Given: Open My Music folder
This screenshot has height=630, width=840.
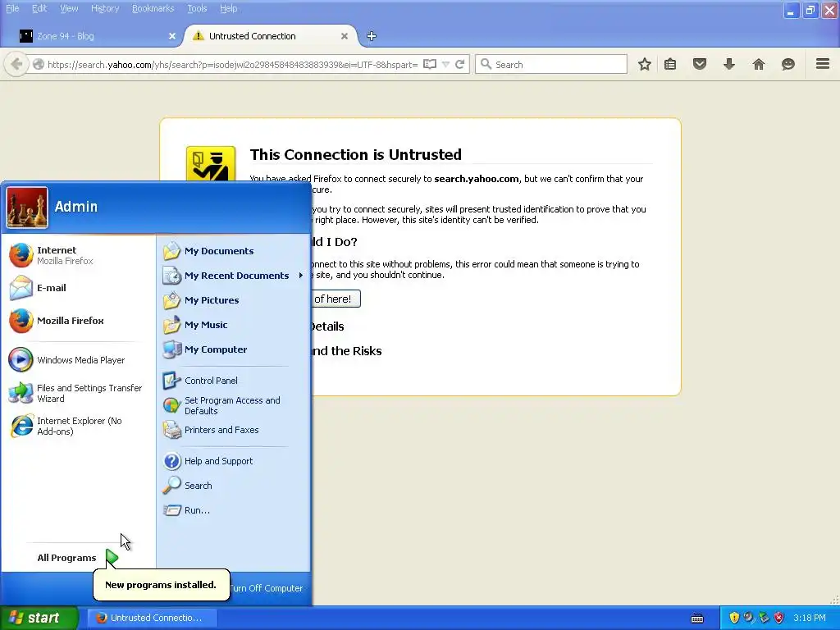Looking at the screenshot, I should click(234, 325).
